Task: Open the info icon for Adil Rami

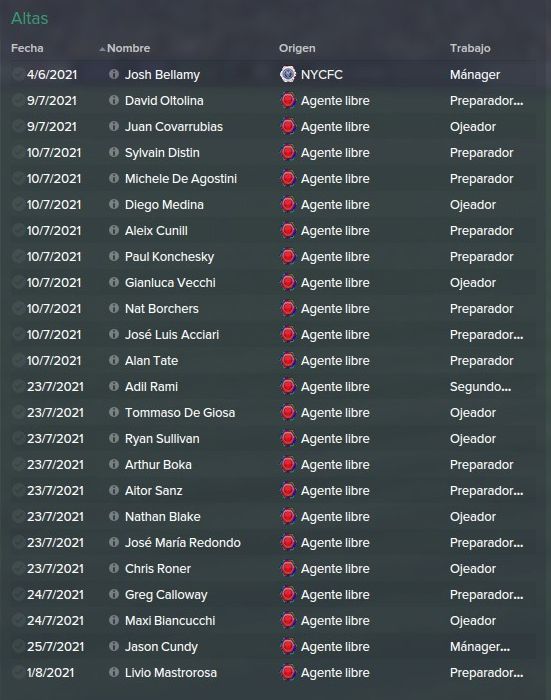Action: click(x=114, y=386)
